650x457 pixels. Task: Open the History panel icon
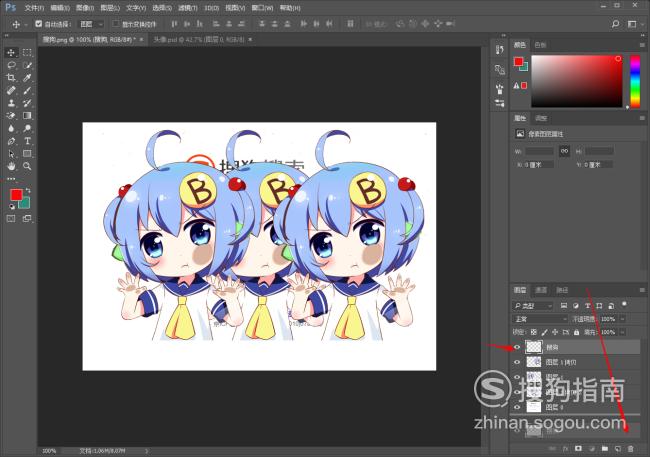tap(500, 50)
